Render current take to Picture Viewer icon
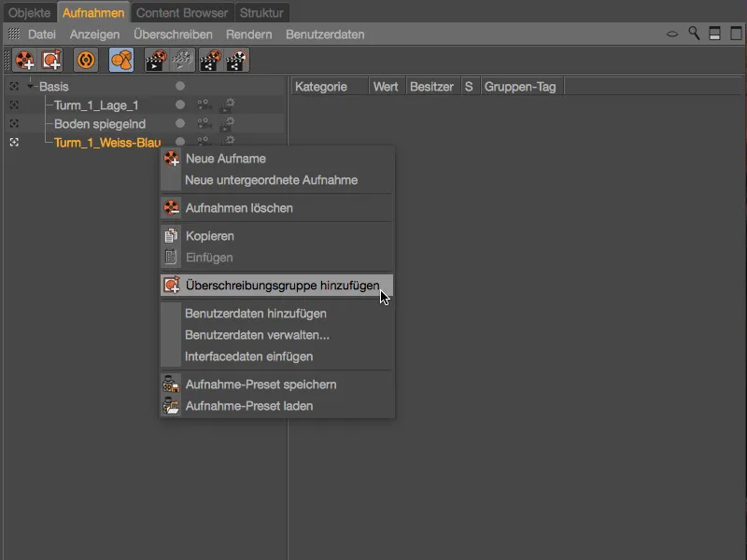The image size is (747, 560). [x=156, y=60]
